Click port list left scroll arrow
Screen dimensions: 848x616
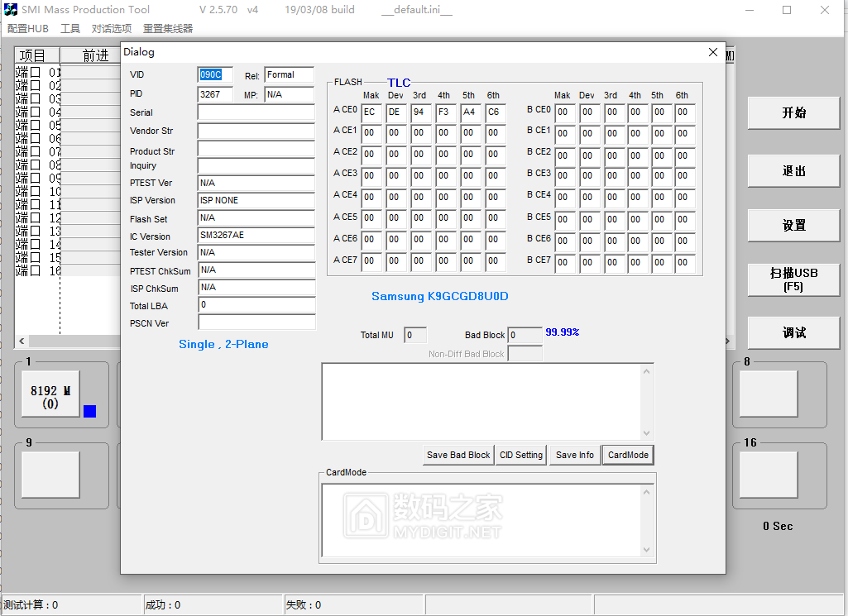[22, 341]
